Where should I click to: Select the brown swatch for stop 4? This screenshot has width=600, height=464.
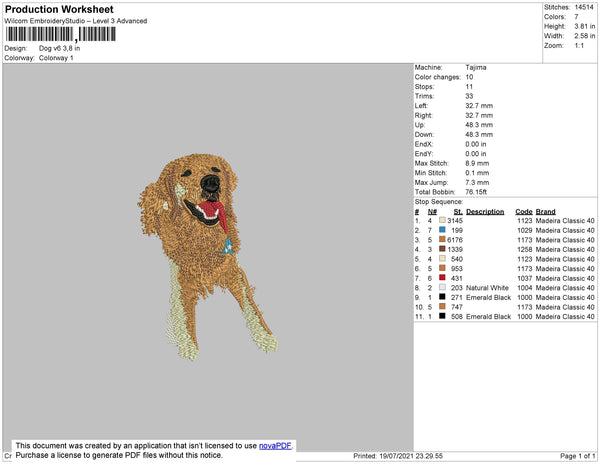(442, 249)
